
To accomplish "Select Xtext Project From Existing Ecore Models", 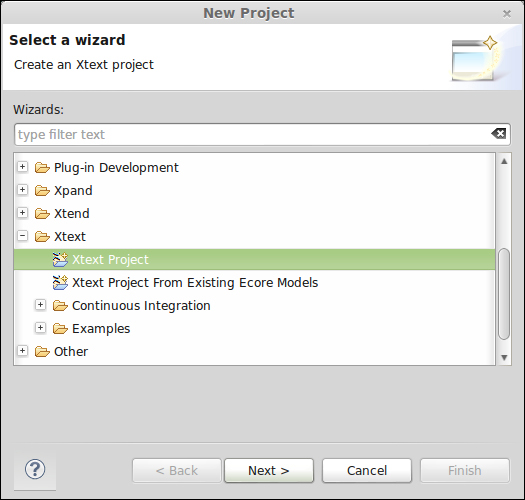I will (195, 283).
